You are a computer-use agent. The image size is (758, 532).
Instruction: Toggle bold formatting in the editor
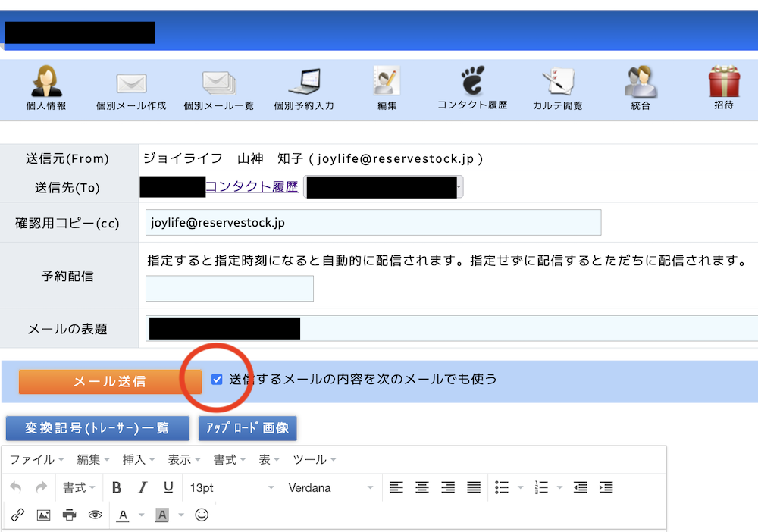click(x=116, y=487)
